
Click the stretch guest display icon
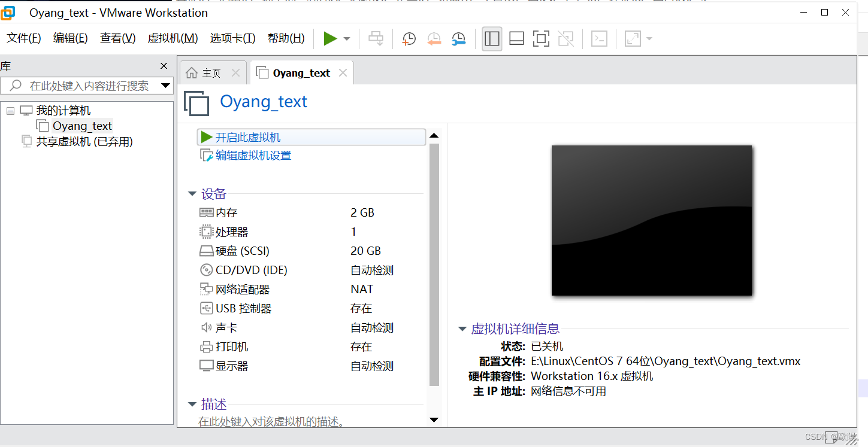point(633,39)
